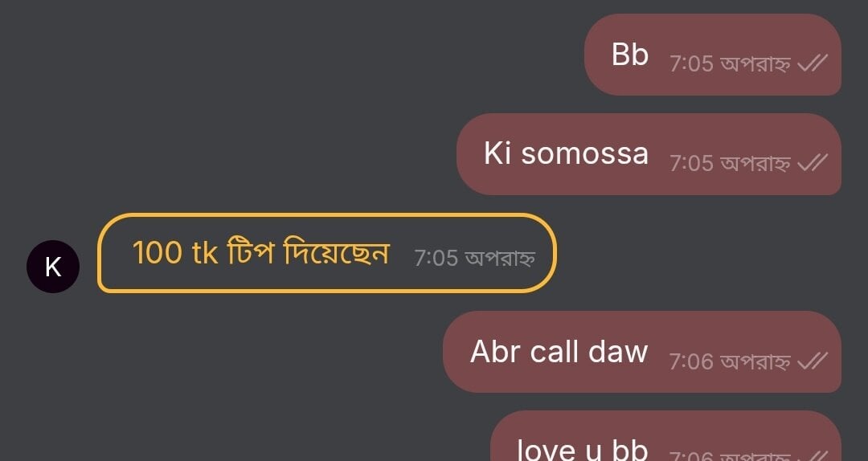Click the letter K inside the avatar
868x461 pixels.
pyautogui.click(x=53, y=267)
